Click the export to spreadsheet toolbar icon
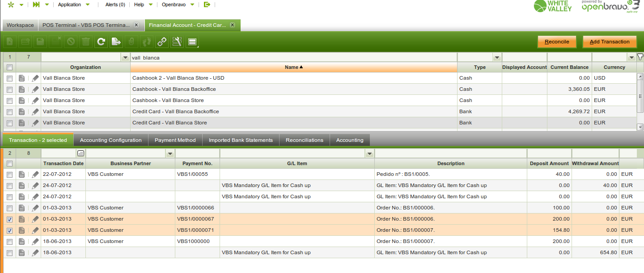644x273 pixels. coord(116,42)
